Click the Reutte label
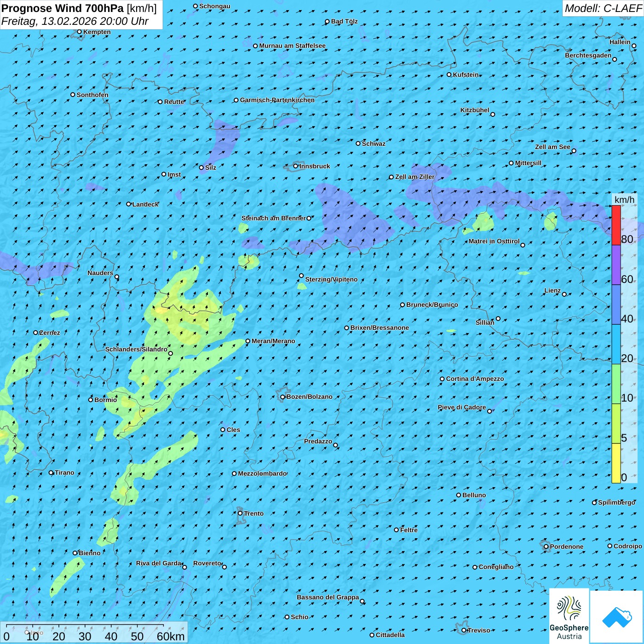644x644 pixels. (174, 102)
